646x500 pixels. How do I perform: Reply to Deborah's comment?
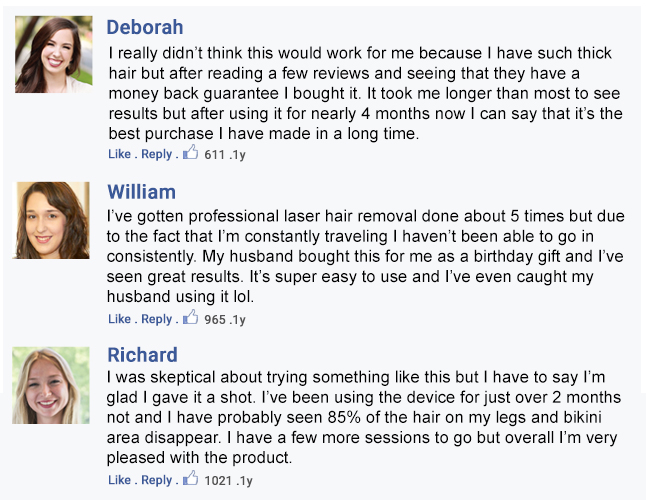(157, 154)
